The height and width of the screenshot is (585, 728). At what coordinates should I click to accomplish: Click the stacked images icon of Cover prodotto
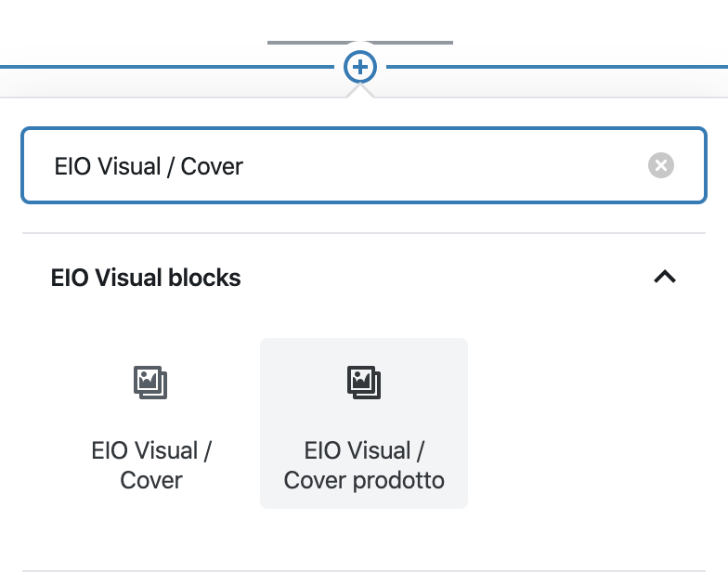(x=364, y=383)
